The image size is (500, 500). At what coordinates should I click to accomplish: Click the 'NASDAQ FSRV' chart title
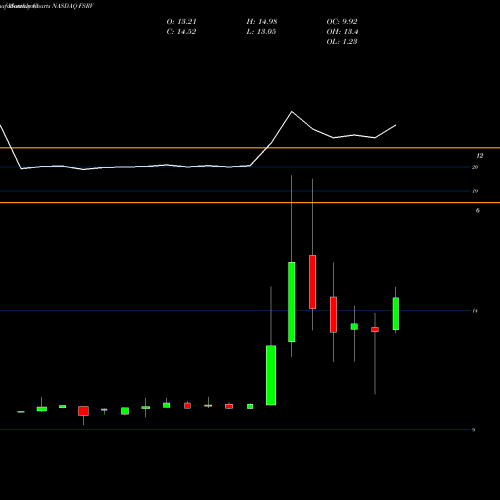(73, 6)
